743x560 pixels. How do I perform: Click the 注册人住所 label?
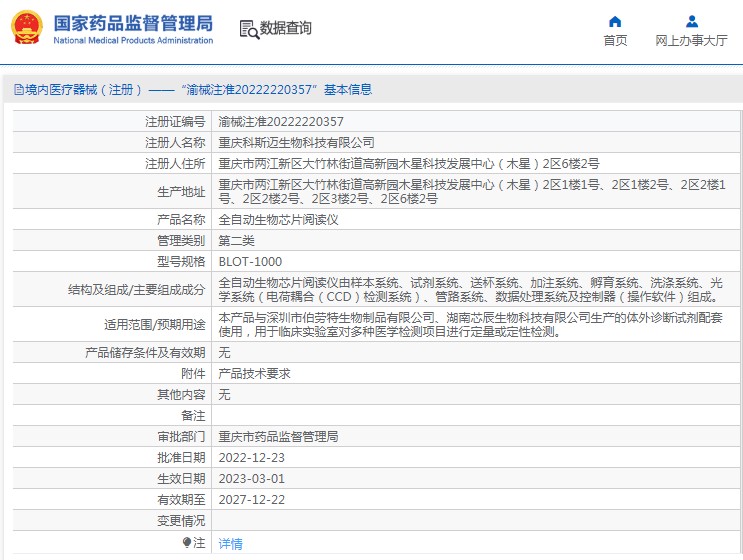tap(175, 164)
